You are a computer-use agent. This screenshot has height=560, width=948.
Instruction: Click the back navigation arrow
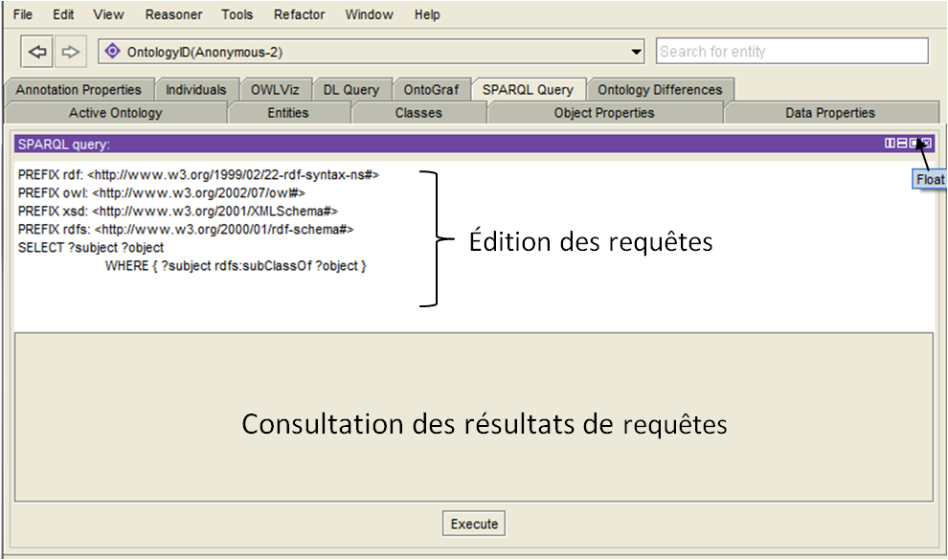(x=37, y=52)
